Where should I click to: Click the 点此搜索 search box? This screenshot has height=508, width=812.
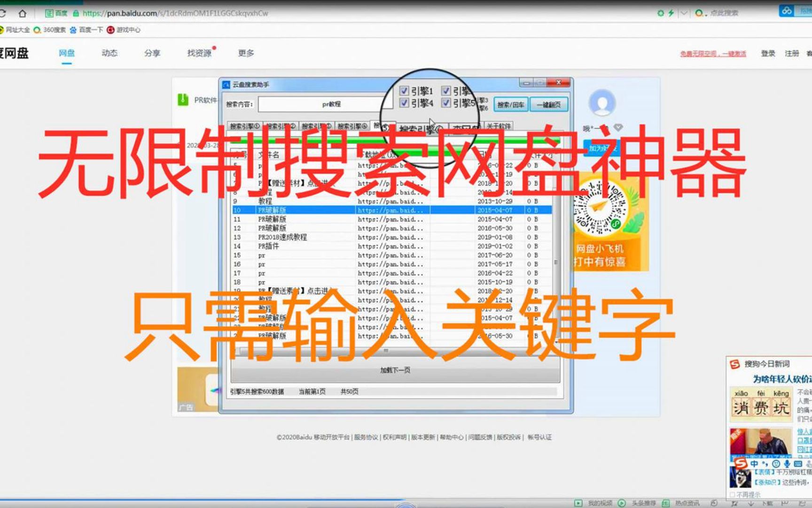tap(724, 13)
